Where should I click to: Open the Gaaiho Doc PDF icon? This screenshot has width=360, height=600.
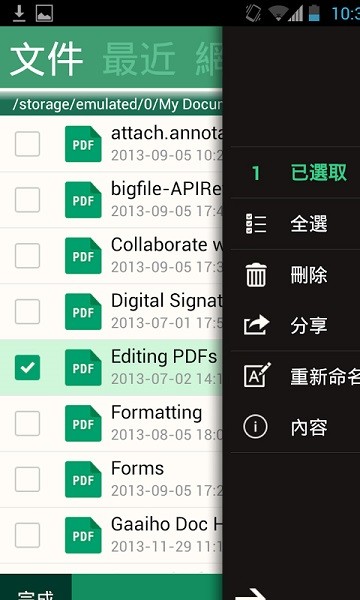(83, 535)
